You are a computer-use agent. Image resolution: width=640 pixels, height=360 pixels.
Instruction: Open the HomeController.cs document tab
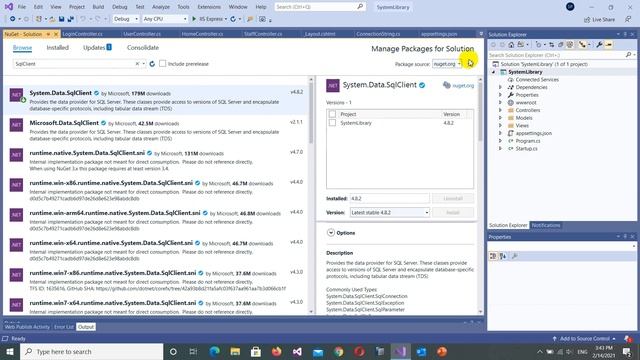pos(202,34)
